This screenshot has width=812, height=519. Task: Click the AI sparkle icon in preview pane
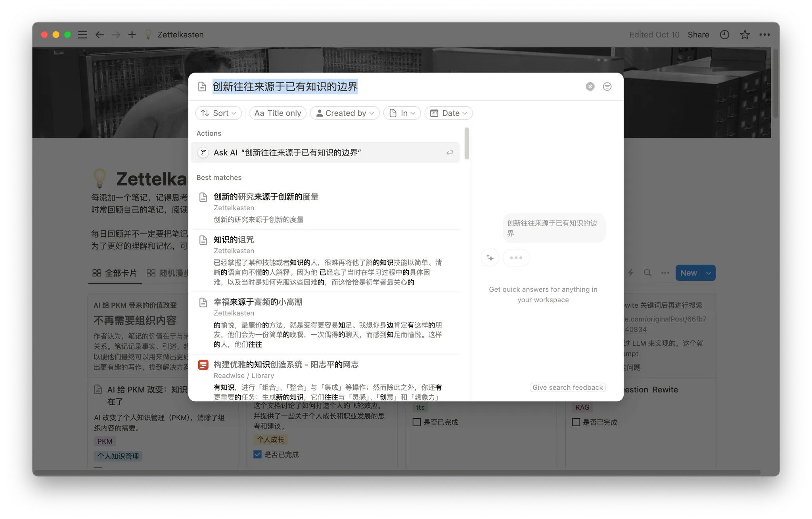[x=490, y=258]
